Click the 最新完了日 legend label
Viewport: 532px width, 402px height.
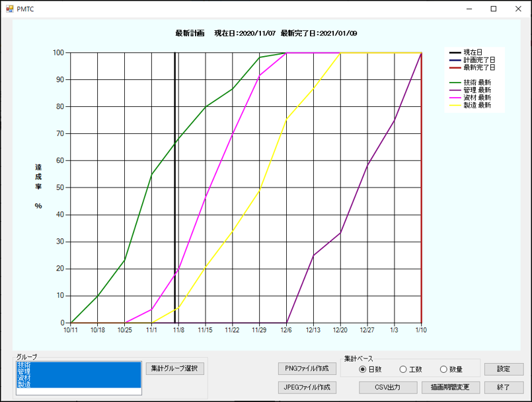pos(479,67)
